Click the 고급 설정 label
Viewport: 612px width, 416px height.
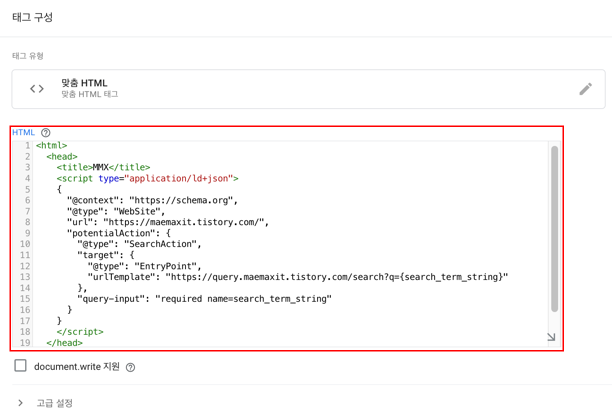tap(55, 403)
